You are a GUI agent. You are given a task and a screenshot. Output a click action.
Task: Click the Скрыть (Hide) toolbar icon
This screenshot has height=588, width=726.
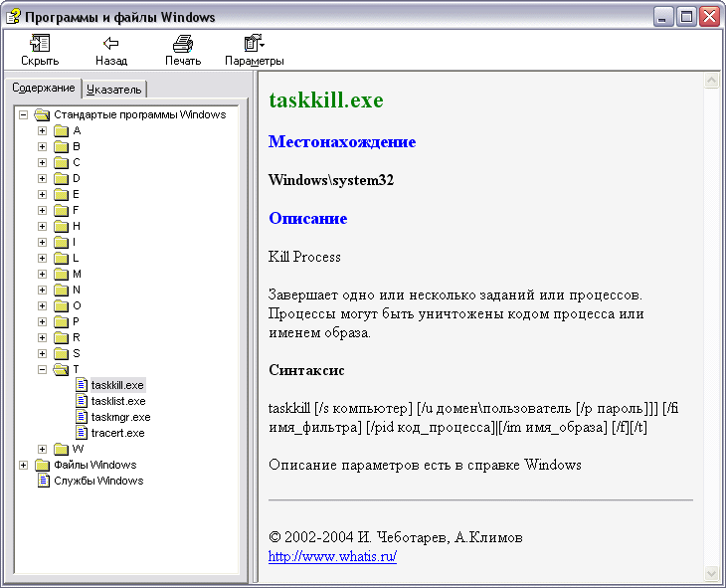click(x=40, y=44)
